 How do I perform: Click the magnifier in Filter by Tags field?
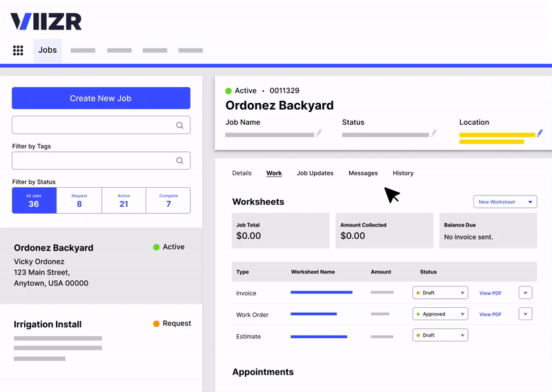(179, 161)
